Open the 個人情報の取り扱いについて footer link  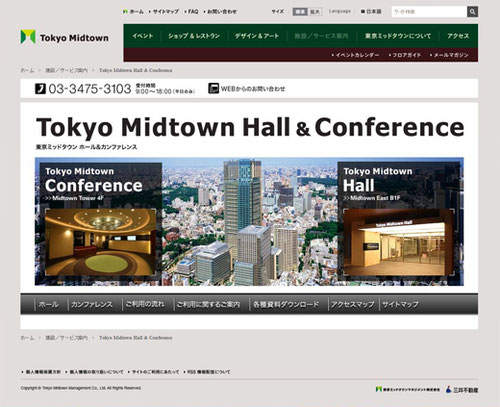(x=95, y=372)
